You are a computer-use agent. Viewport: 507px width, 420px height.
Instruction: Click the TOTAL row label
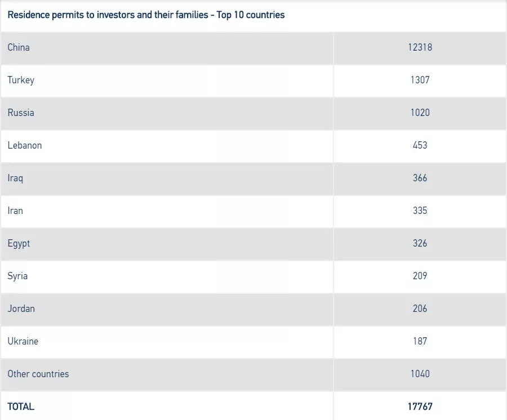coord(21,406)
